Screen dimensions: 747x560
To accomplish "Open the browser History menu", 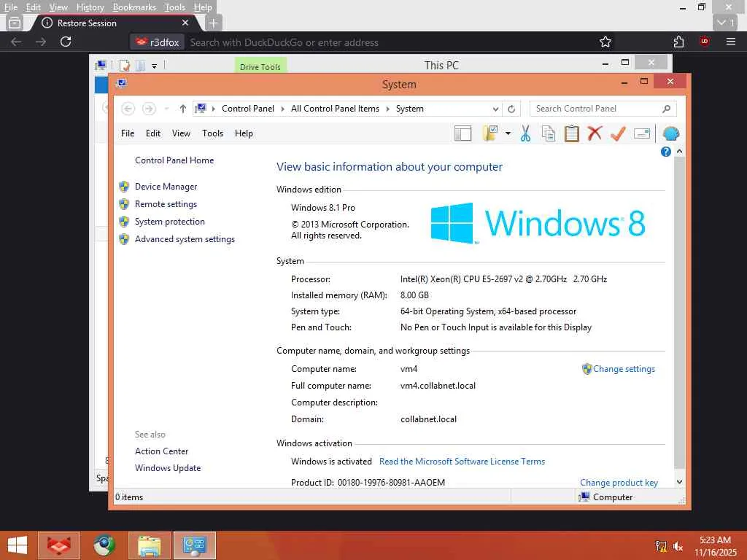I will (90, 7).
